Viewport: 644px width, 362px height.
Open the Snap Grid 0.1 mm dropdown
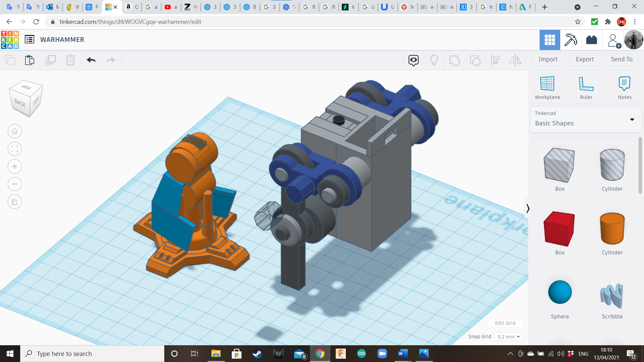click(x=508, y=337)
